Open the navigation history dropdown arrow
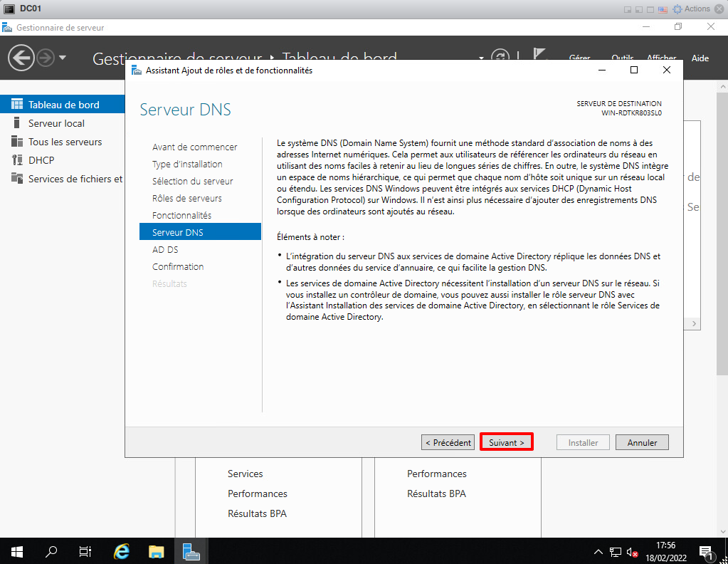The width and height of the screenshot is (728, 564). [x=63, y=58]
